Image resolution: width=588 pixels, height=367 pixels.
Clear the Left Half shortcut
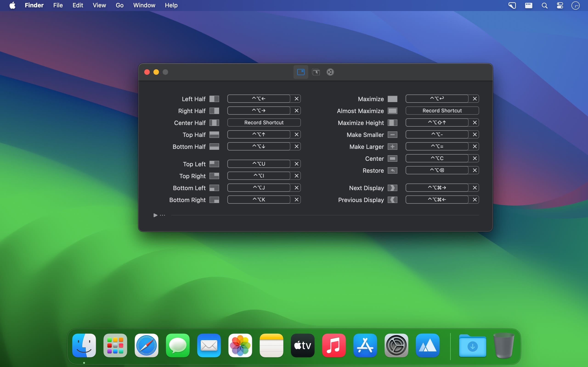[297, 99]
